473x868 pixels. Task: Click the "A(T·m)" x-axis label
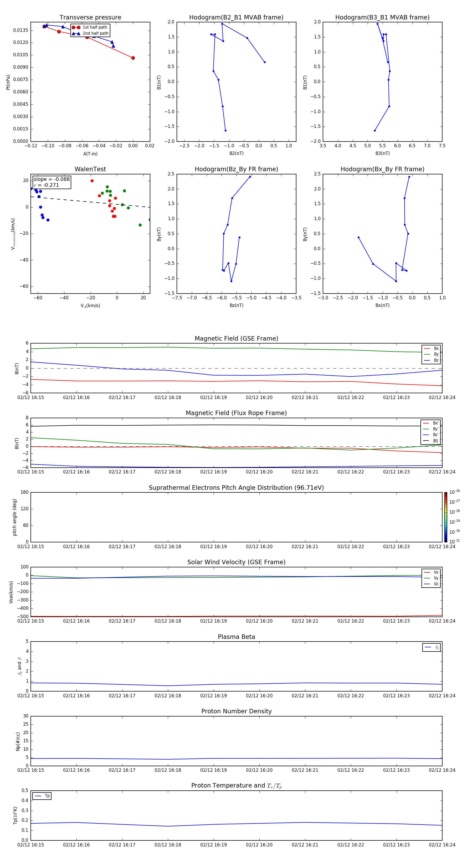tap(90, 154)
